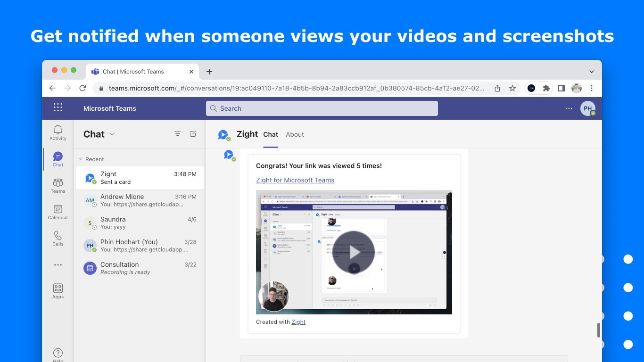View site info via the lock icon

(101, 88)
